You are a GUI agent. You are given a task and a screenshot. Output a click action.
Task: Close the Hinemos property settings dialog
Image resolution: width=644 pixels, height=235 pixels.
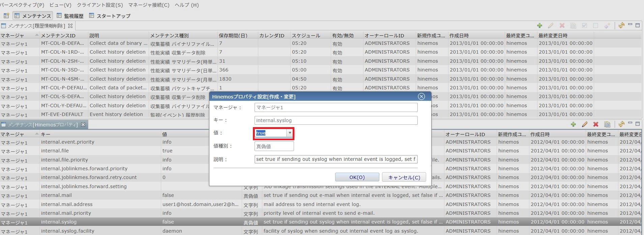pos(421,96)
